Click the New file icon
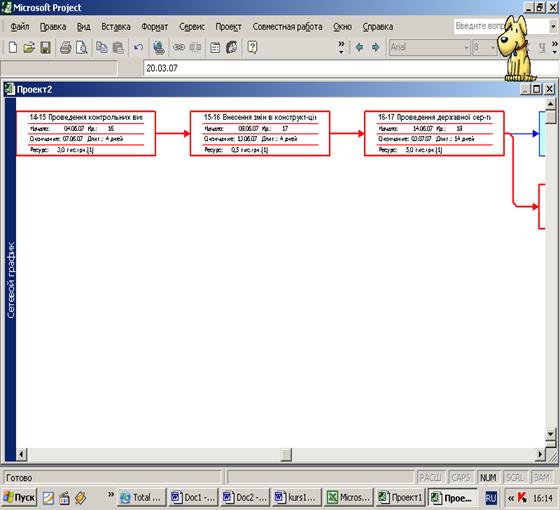 click(x=13, y=47)
